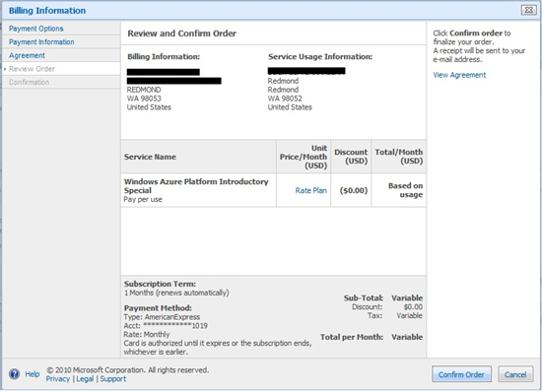Select the Windows Azure Platform Introductory Special row
The image size is (542, 392).
[x=273, y=190]
